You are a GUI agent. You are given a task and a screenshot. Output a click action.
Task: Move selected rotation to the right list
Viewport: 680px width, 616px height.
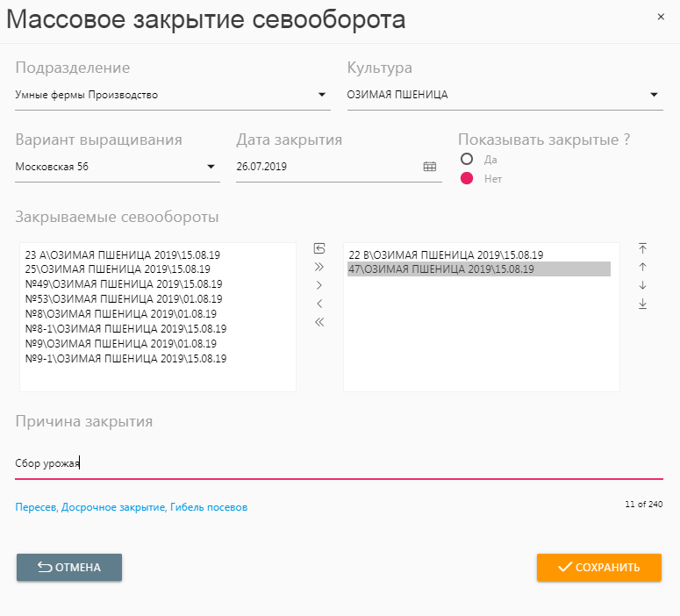tap(319, 285)
